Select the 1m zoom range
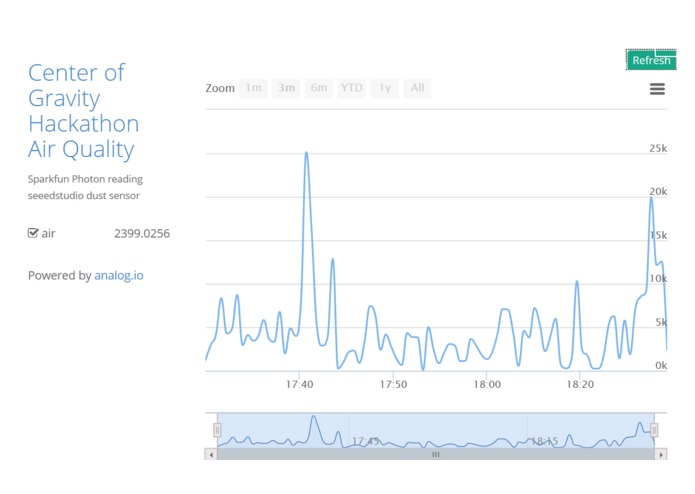695x494 pixels. 254,88
